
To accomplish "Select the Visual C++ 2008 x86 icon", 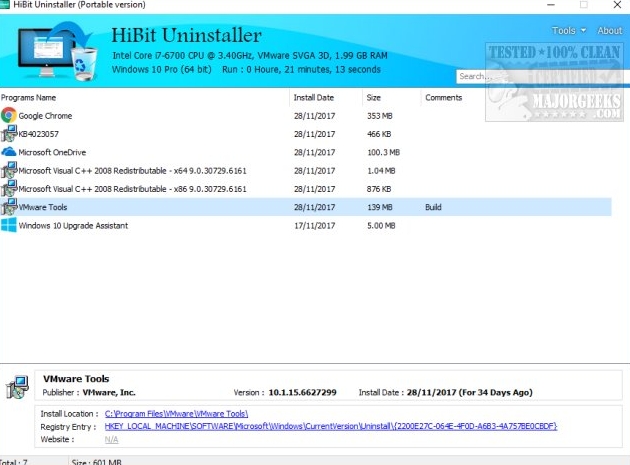I will (9, 189).
